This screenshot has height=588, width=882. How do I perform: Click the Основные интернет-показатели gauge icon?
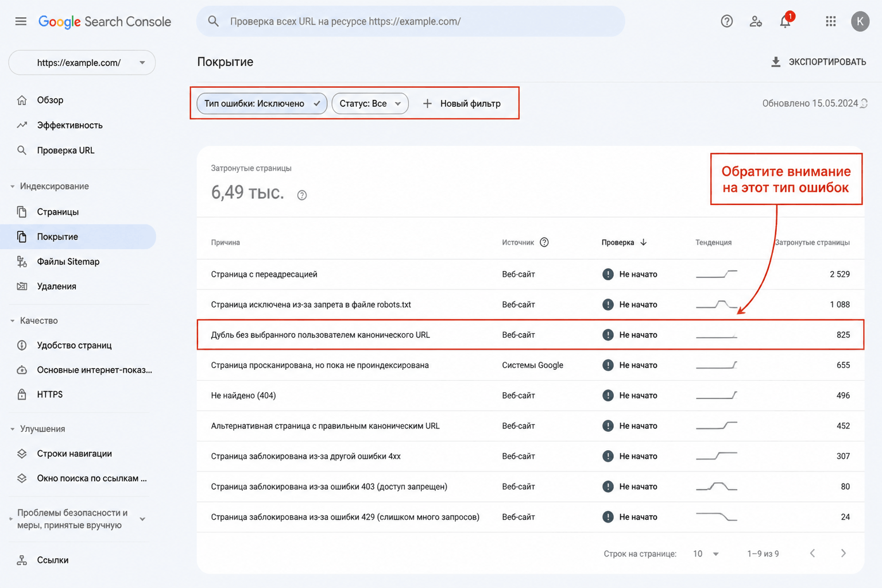coord(22,370)
